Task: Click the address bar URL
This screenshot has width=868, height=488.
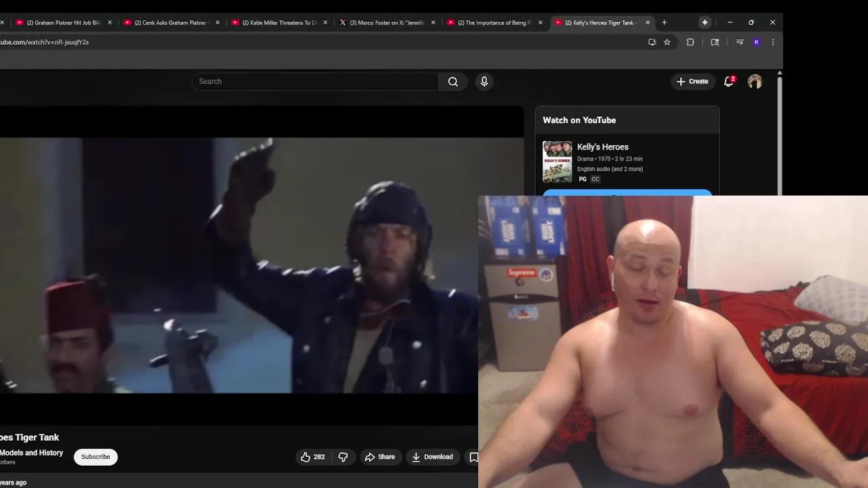Action: tap(45, 42)
